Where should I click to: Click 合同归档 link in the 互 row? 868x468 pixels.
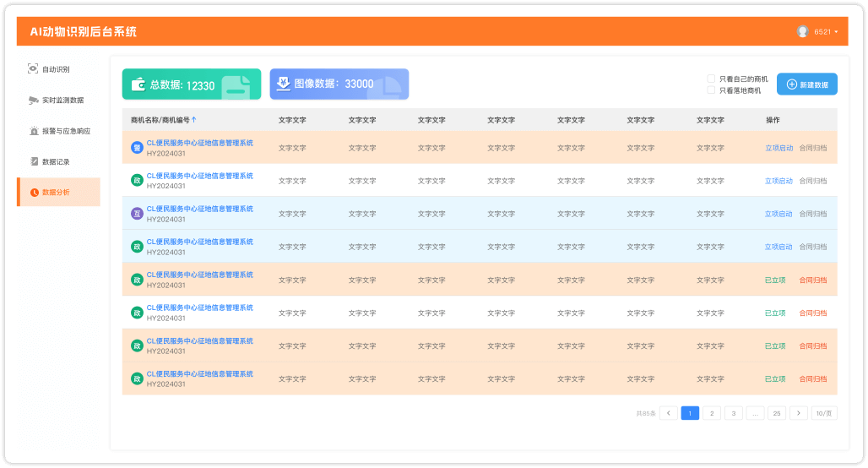coord(813,214)
